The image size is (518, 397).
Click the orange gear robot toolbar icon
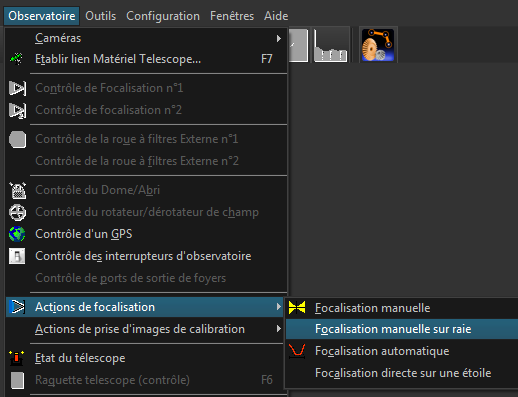pos(378,45)
